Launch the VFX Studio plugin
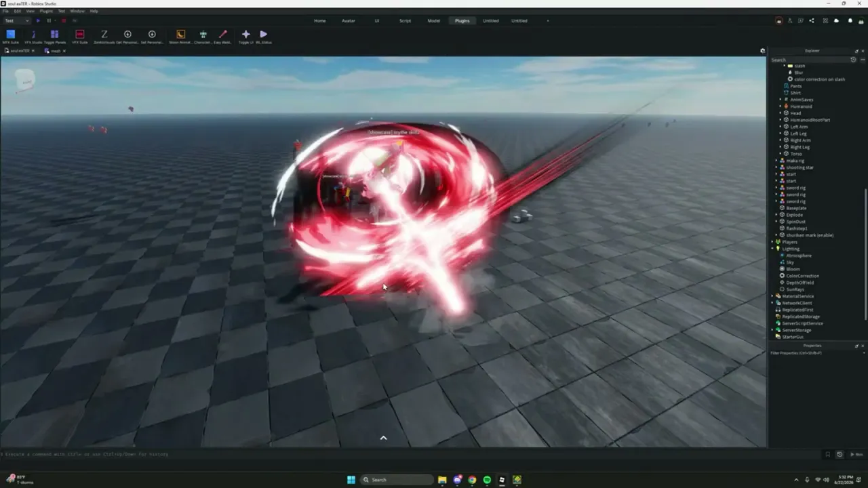This screenshot has width=868, height=488. tap(33, 37)
